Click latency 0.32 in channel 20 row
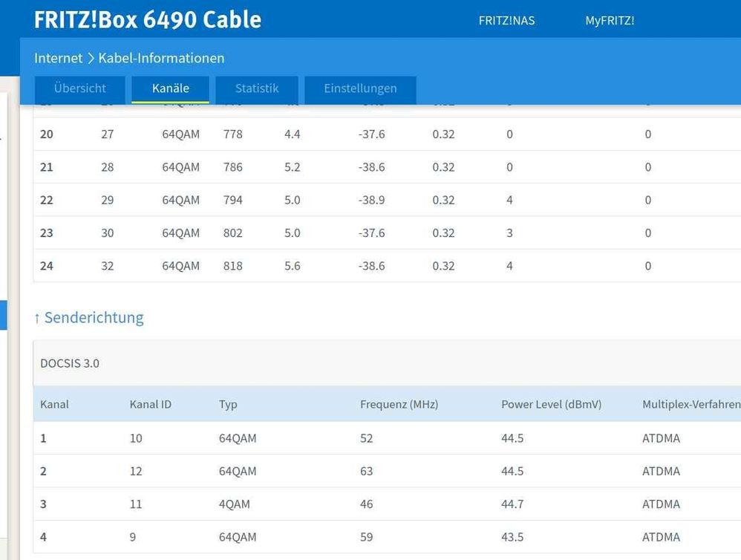 click(x=443, y=134)
